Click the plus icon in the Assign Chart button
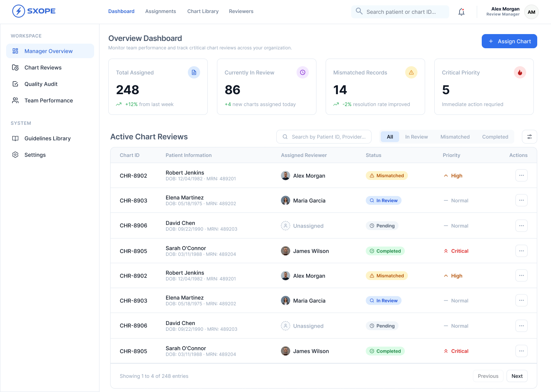This screenshot has height=392, width=551. point(491,41)
